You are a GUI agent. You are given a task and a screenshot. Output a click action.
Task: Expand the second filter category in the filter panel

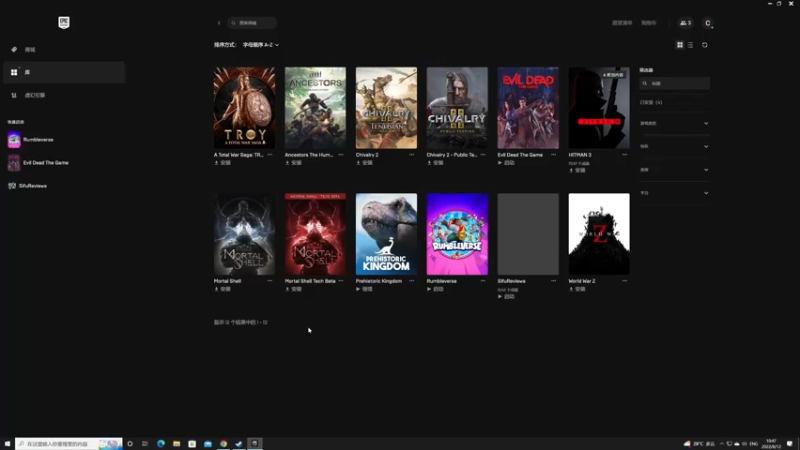tap(674, 146)
